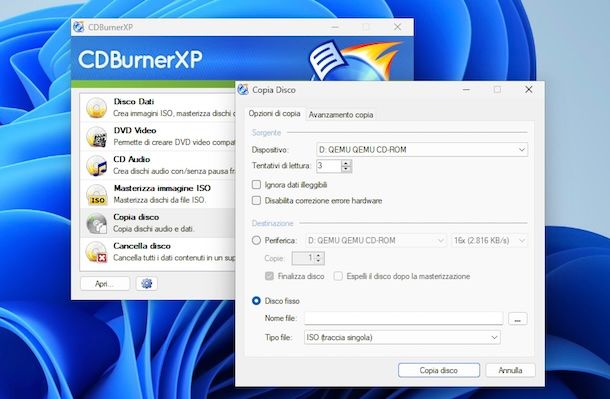This screenshot has width=610, height=399.
Task: Enable Ignora dati illeggibili checkbox
Action: (256, 184)
